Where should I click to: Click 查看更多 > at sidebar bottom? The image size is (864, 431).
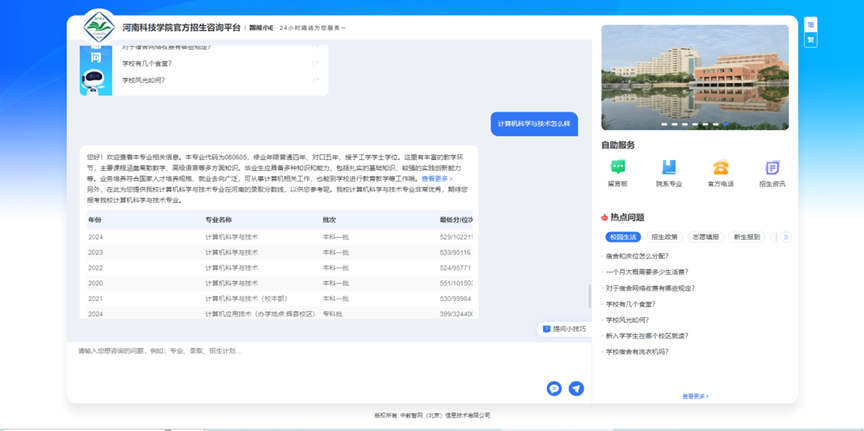coord(695,396)
